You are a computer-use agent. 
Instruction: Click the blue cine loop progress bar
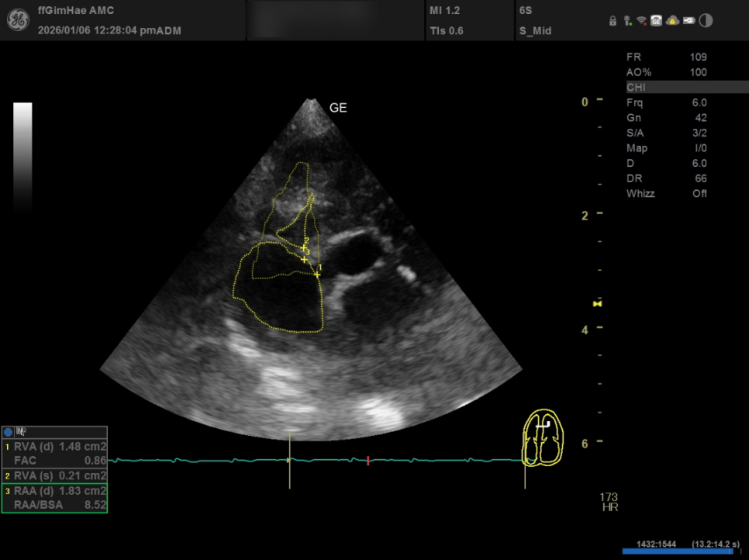click(x=678, y=551)
